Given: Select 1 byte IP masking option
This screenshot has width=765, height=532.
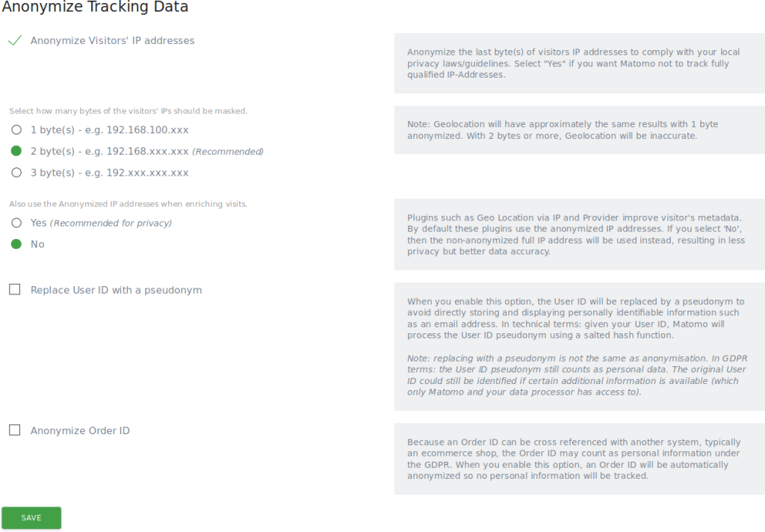Looking at the screenshot, I should point(16,129).
